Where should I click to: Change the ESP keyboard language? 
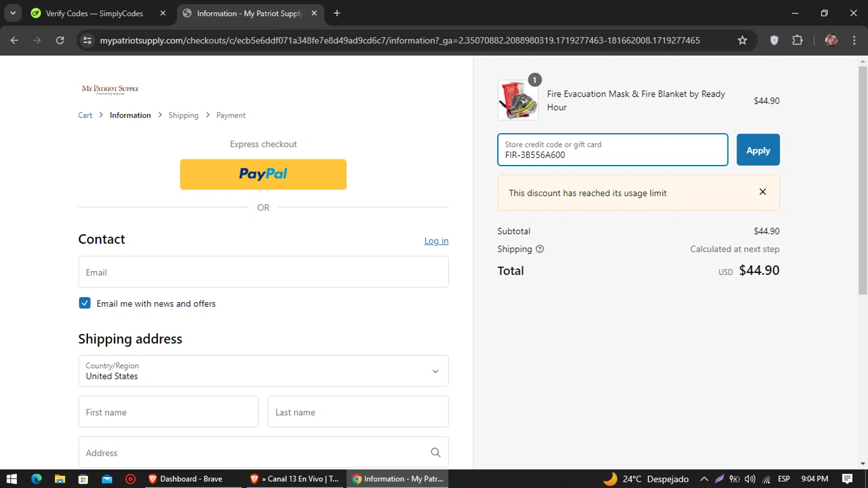(x=784, y=479)
